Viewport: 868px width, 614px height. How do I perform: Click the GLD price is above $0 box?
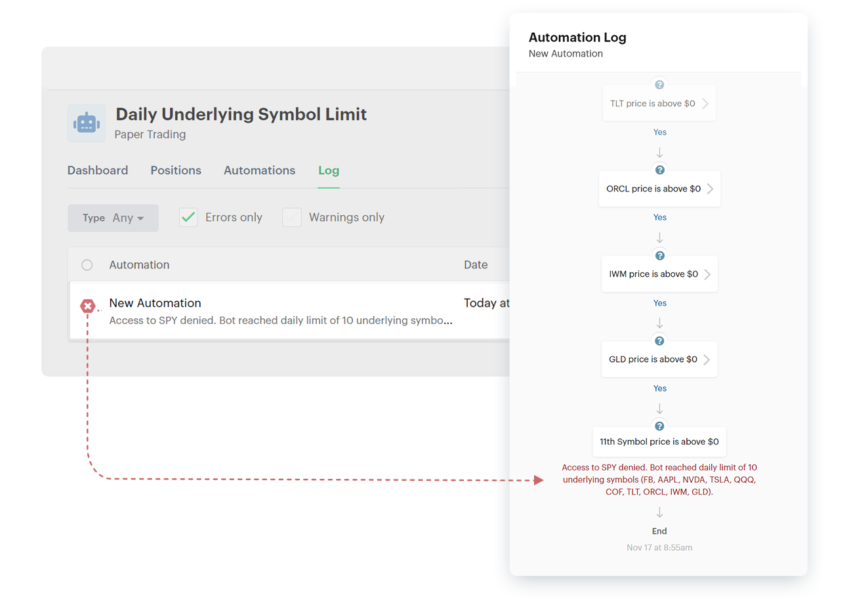(x=653, y=359)
